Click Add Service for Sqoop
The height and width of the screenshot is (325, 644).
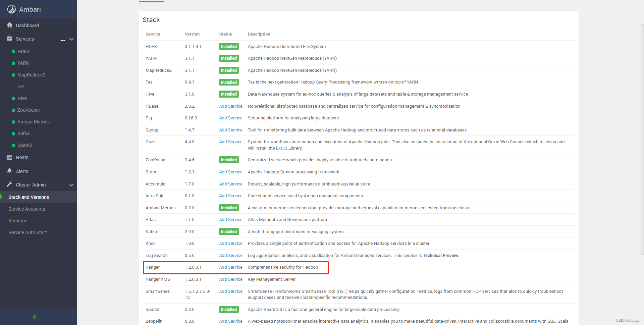coord(231,130)
